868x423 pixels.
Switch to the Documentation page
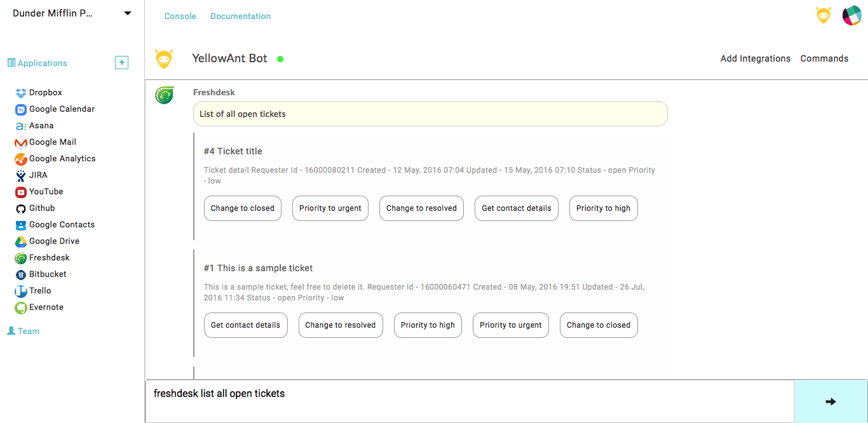tap(240, 16)
